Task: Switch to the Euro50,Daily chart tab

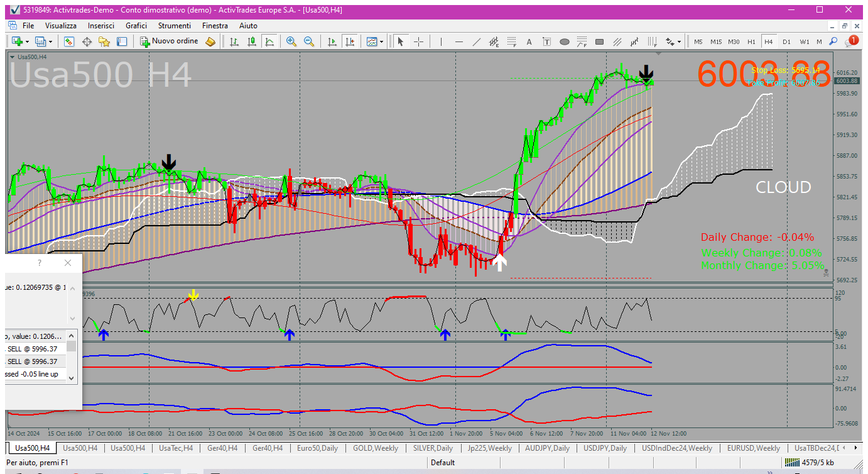Action: (x=317, y=448)
